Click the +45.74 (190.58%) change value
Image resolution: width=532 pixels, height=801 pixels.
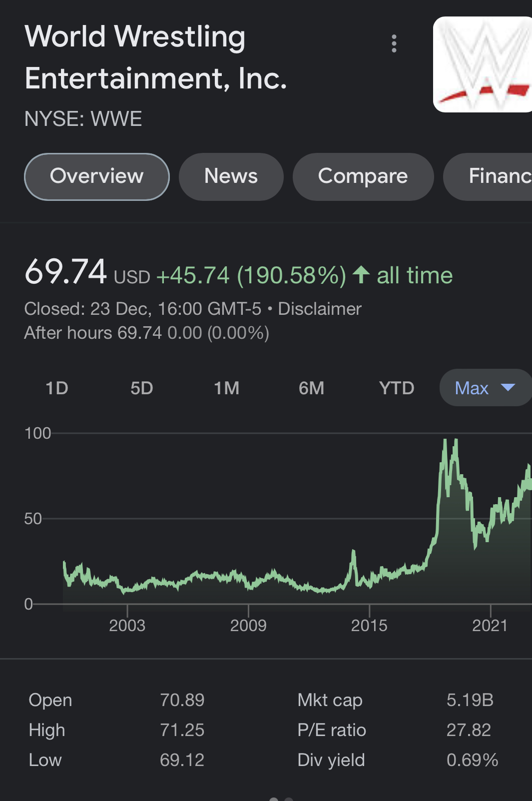[x=251, y=275]
